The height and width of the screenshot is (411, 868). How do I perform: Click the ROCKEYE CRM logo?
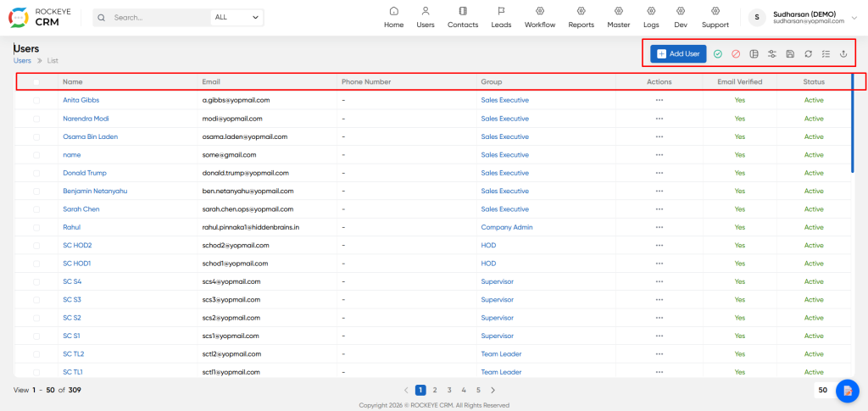[x=40, y=18]
